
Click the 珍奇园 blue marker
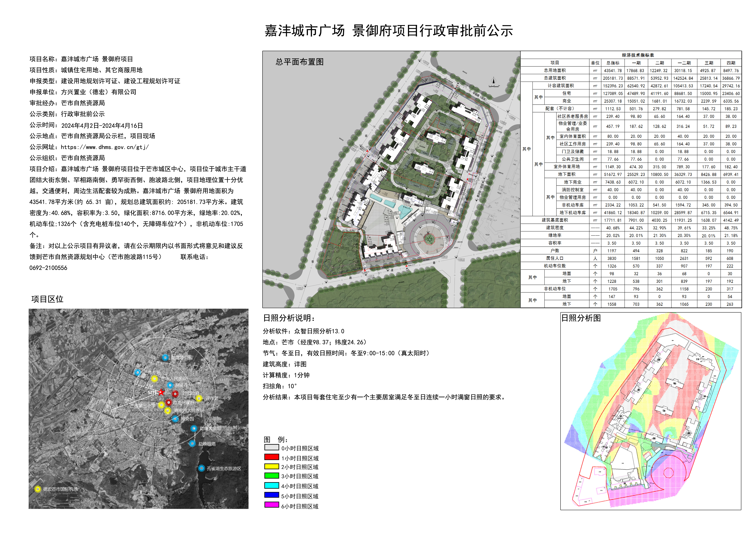pyautogui.click(x=175, y=419)
